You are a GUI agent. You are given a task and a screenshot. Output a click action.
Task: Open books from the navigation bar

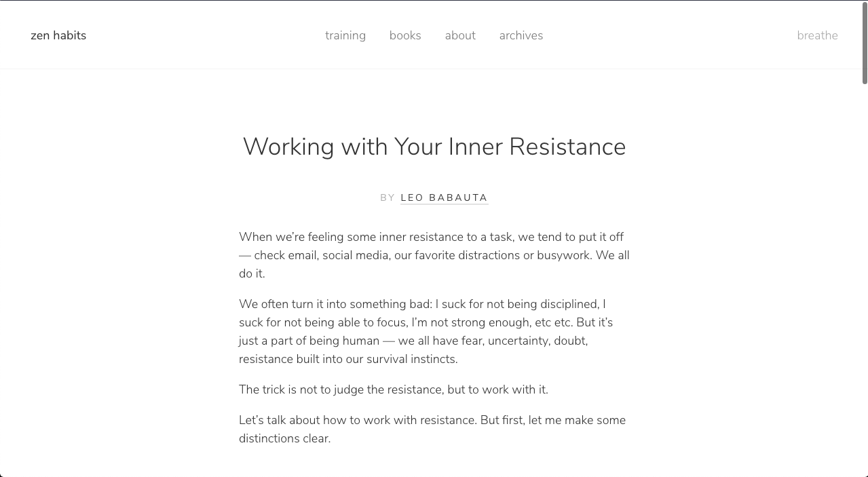[405, 35]
